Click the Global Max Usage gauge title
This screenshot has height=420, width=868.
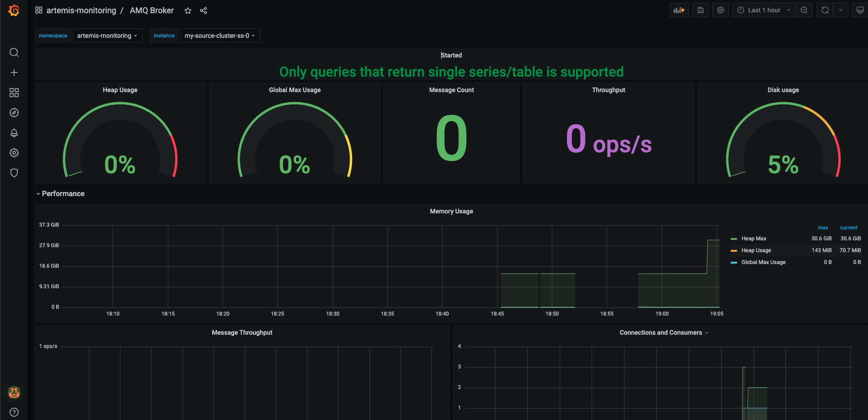(x=295, y=90)
